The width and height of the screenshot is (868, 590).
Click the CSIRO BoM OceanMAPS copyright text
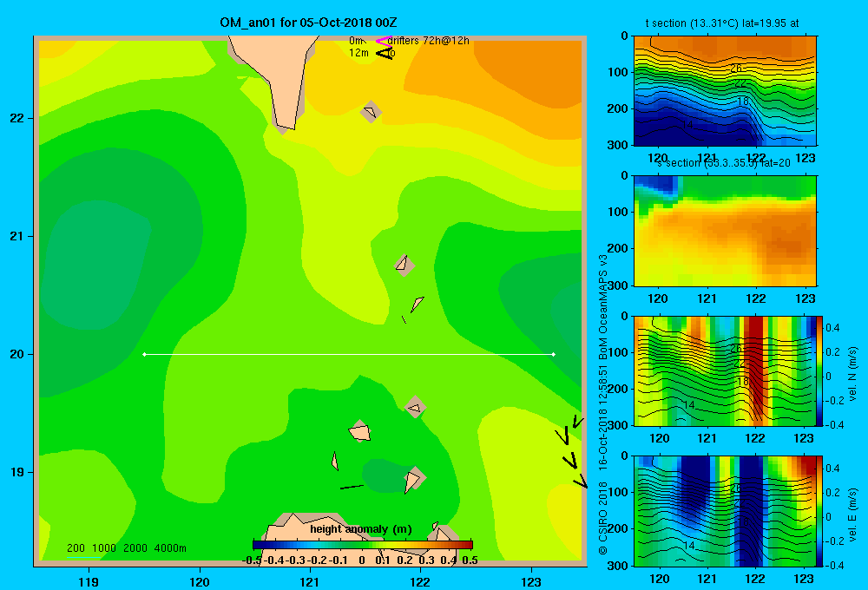click(x=603, y=404)
